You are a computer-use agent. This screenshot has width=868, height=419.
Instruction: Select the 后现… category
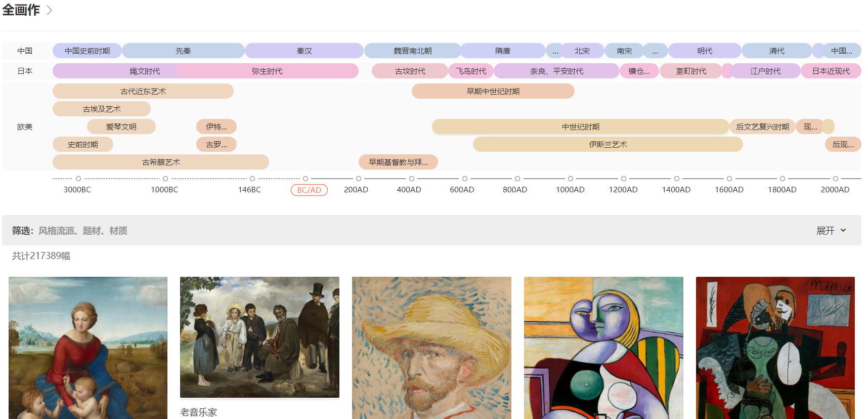(843, 144)
